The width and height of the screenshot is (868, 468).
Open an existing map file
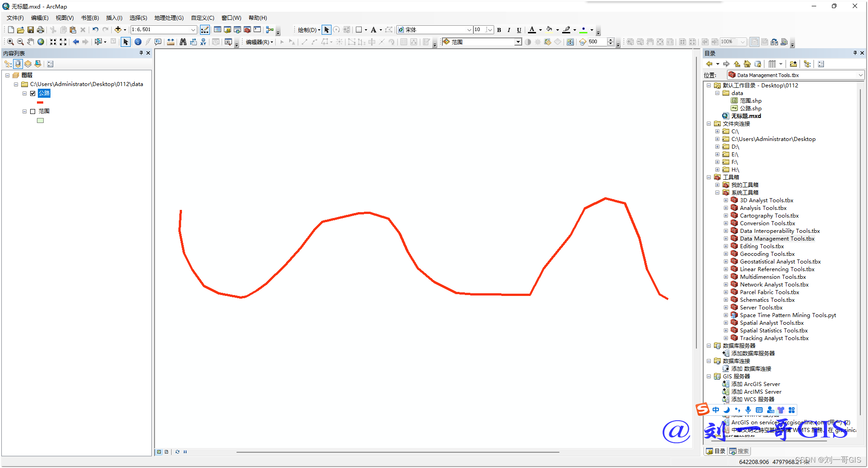point(21,30)
